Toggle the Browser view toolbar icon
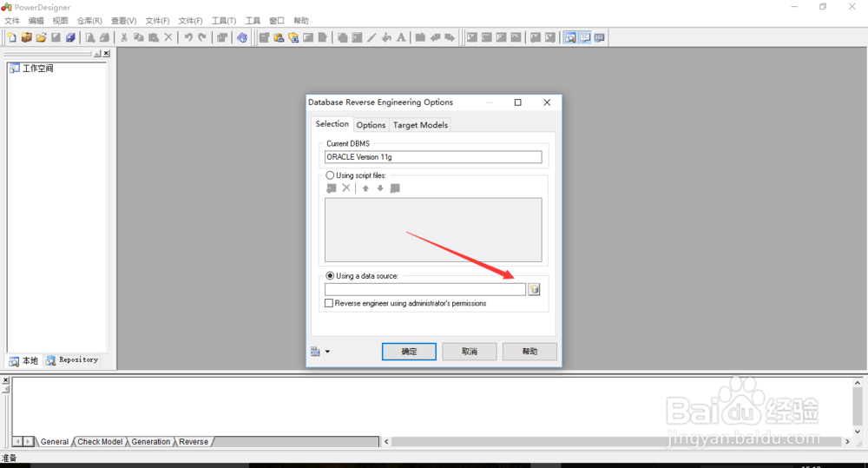 [570, 37]
